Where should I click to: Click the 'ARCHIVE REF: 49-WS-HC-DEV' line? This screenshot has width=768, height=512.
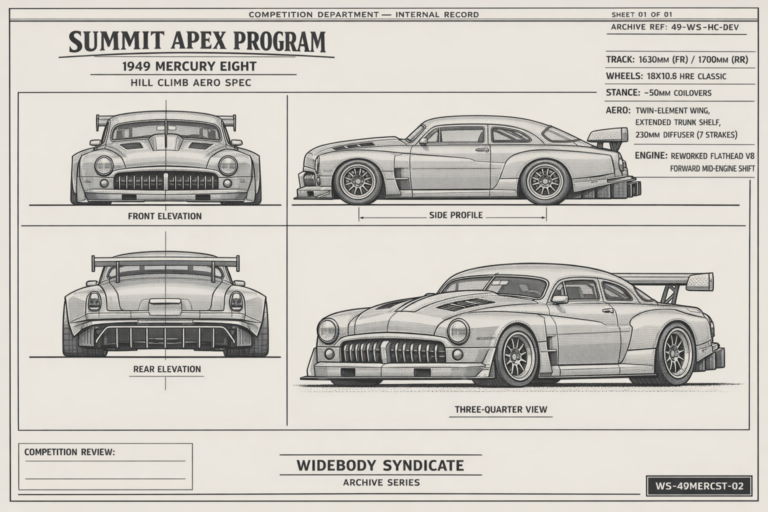(x=674, y=27)
